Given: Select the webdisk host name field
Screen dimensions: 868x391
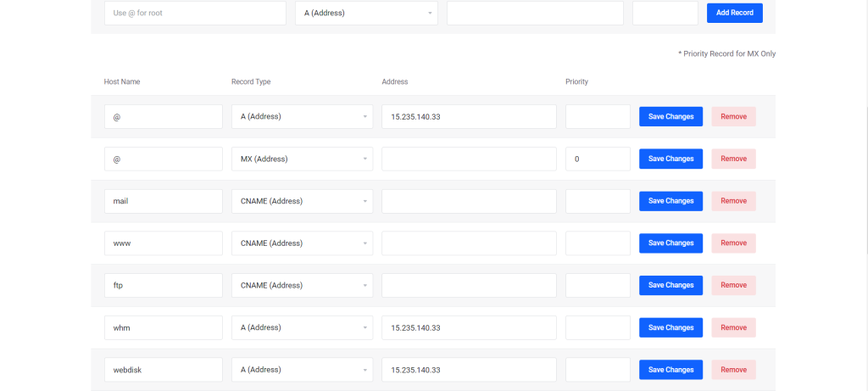Looking at the screenshot, I should click(x=164, y=370).
